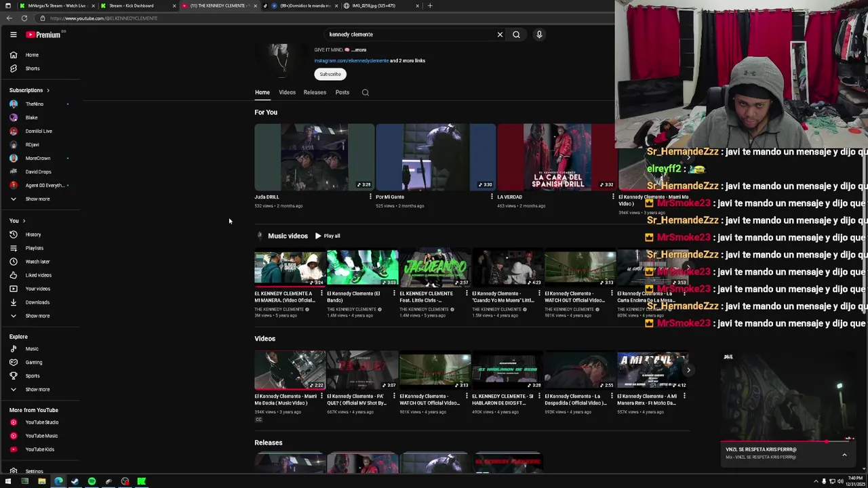Open the You section chevron
Screen dimensions: 868x488
pyautogui.click(x=24, y=221)
